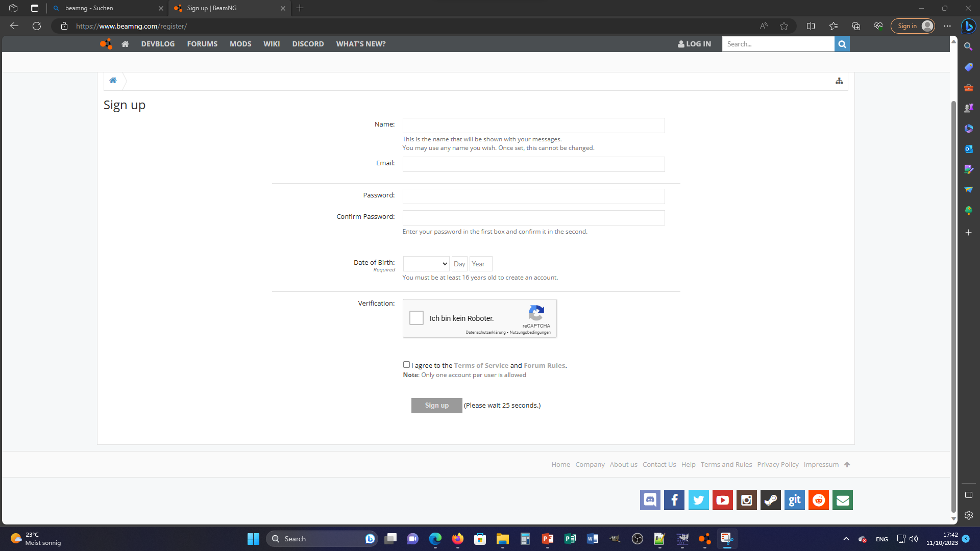Open footer Contact Us link
This screenshot has height=551, width=980.
659,464
